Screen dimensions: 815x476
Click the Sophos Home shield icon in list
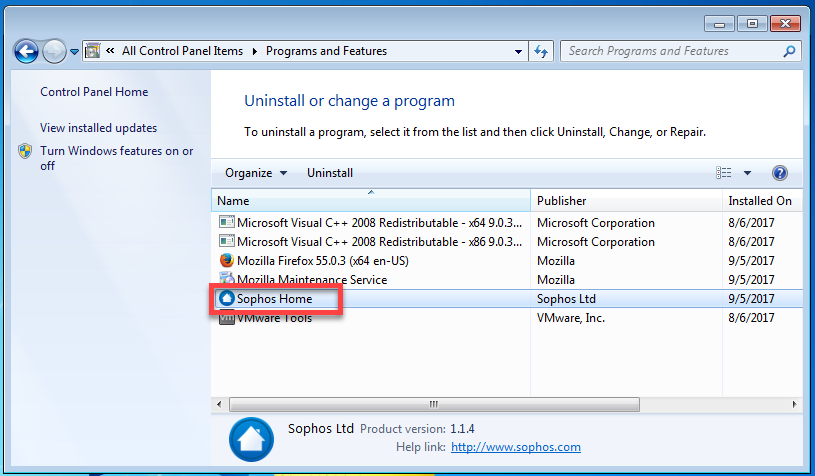coord(226,299)
